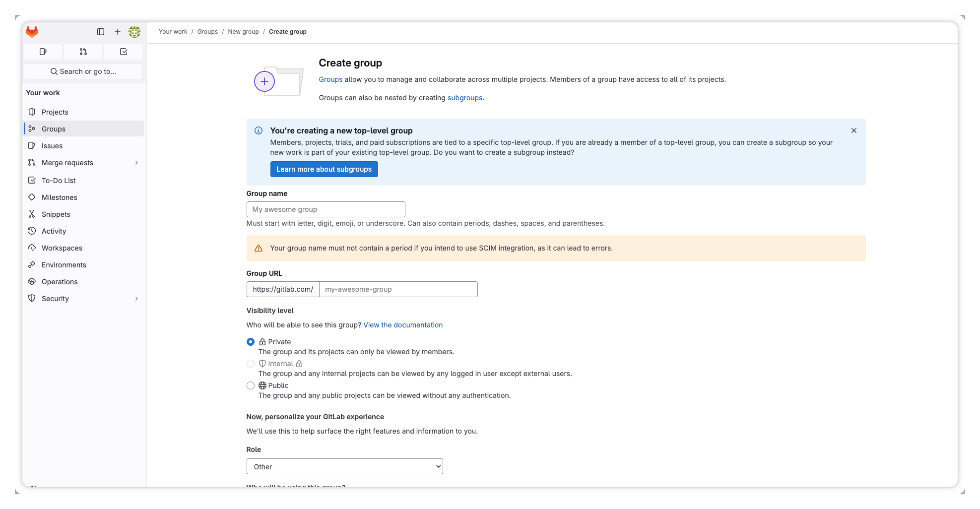The height and width of the screenshot is (509, 980).
Task: Click the Operations sidebar icon
Action: coord(32,282)
